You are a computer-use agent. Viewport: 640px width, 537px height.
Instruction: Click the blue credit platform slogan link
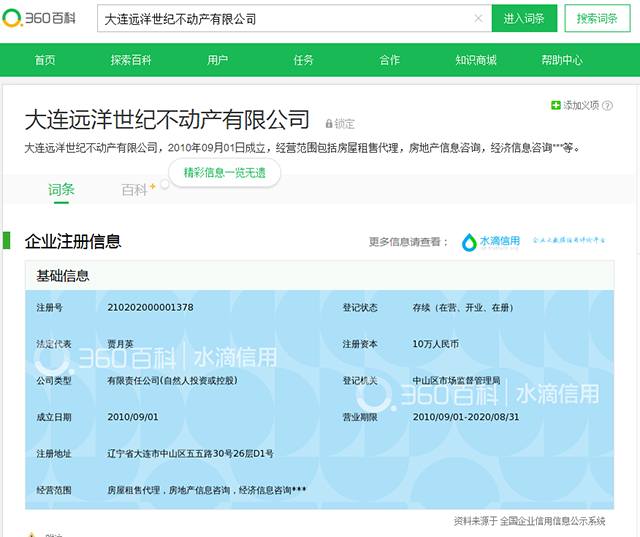click(x=569, y=240)
